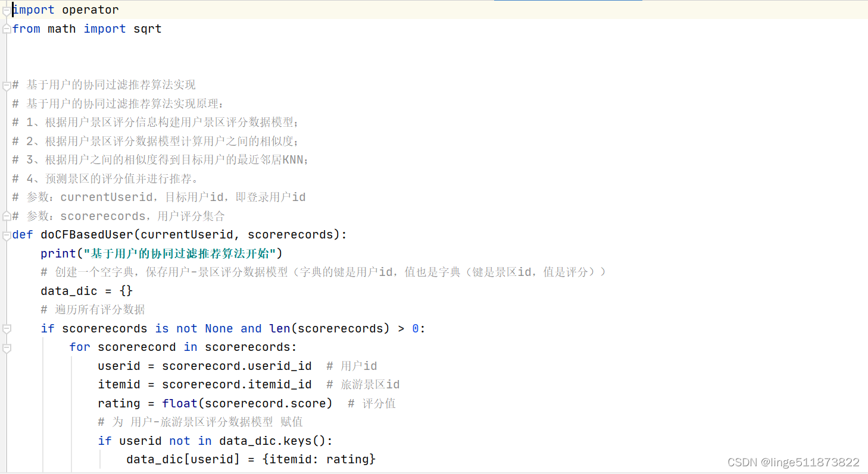
Task: Click 'userid = scorerecord.userid_id' line
Action: pyautogui.click(x=205, y=366)
